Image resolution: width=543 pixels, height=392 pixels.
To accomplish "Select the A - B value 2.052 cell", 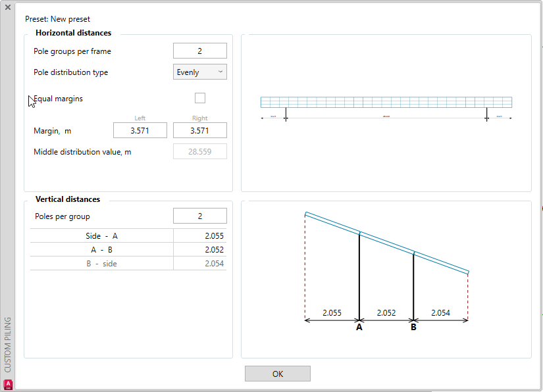I will coord(200,250).
